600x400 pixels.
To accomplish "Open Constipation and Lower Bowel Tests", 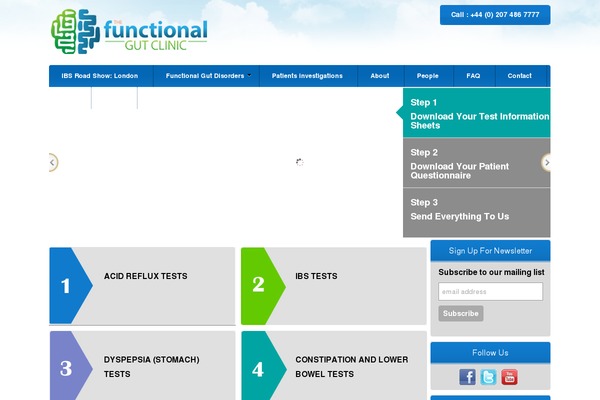I will coord(352,367).
